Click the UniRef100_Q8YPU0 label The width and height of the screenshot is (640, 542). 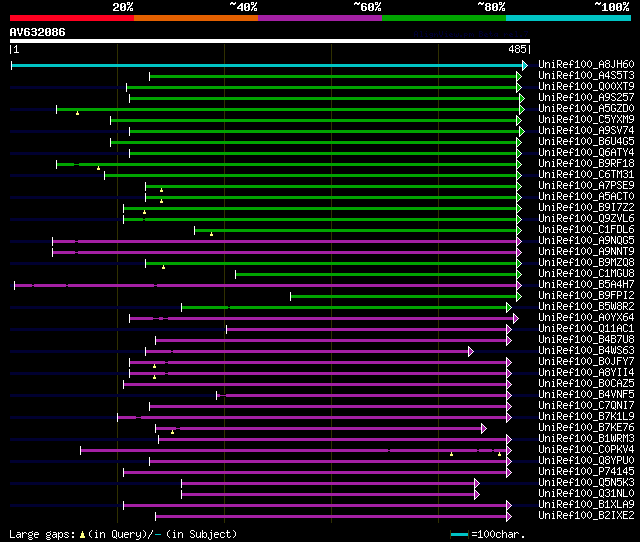point(586,461)
